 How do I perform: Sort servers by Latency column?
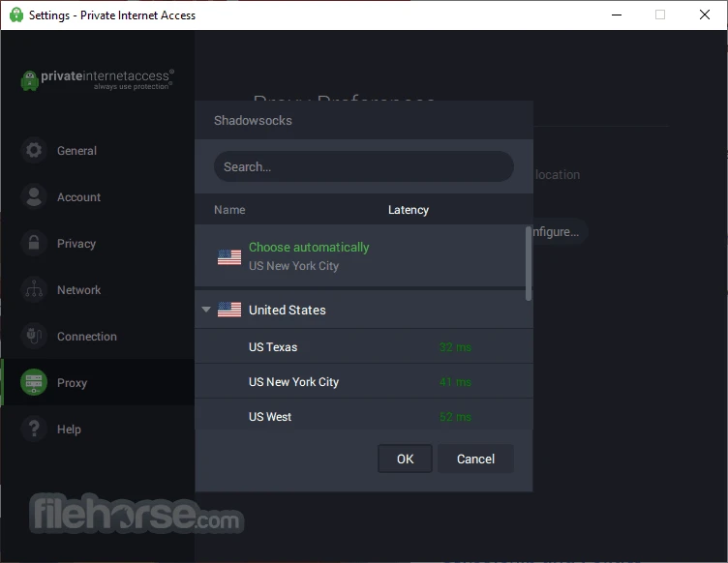coord(409,210)
